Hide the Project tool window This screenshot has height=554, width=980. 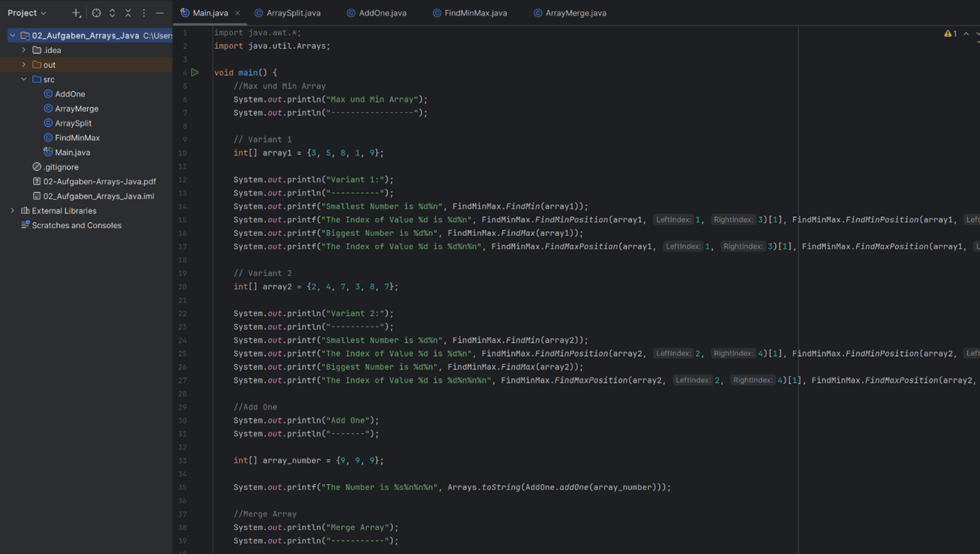coord(160,13)
